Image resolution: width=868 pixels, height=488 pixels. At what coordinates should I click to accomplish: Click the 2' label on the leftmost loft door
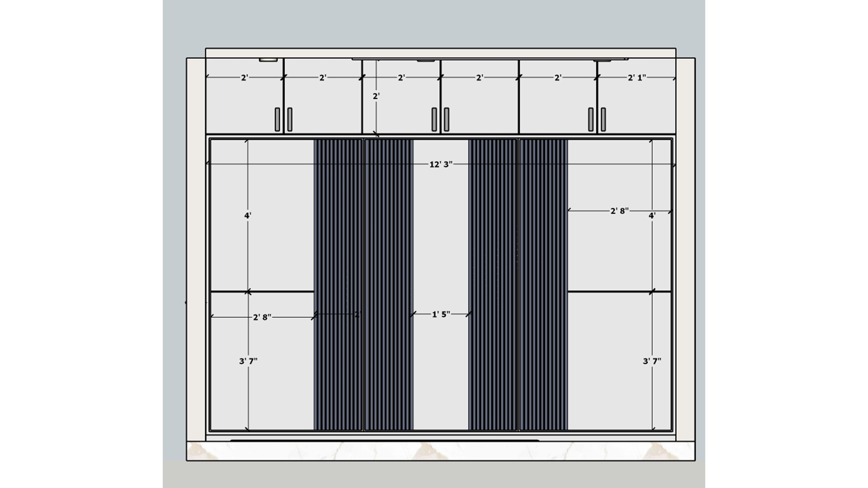(x=245, y=78)
